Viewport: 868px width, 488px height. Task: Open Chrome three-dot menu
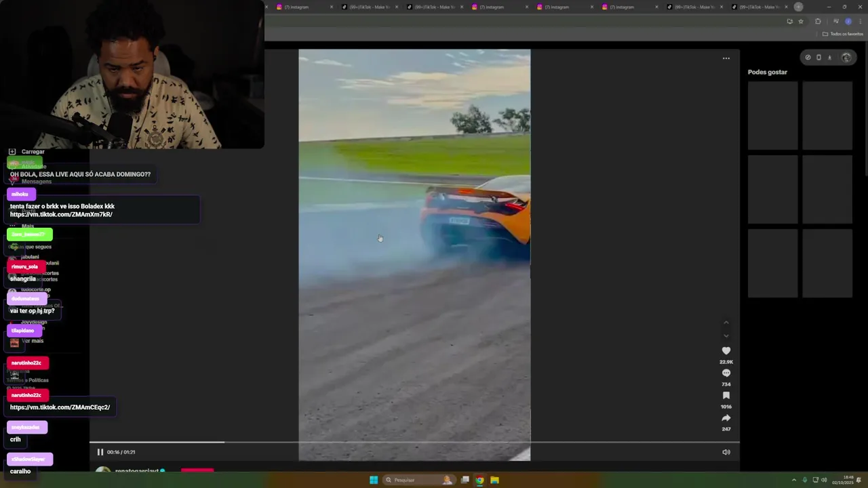pos(860,22)
